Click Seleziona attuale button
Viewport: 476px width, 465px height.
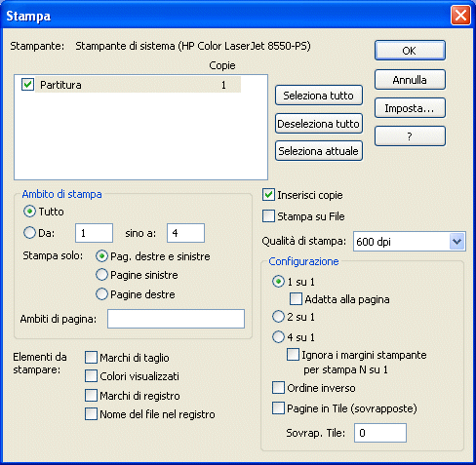pyautogui.click(x=319, y=151)
